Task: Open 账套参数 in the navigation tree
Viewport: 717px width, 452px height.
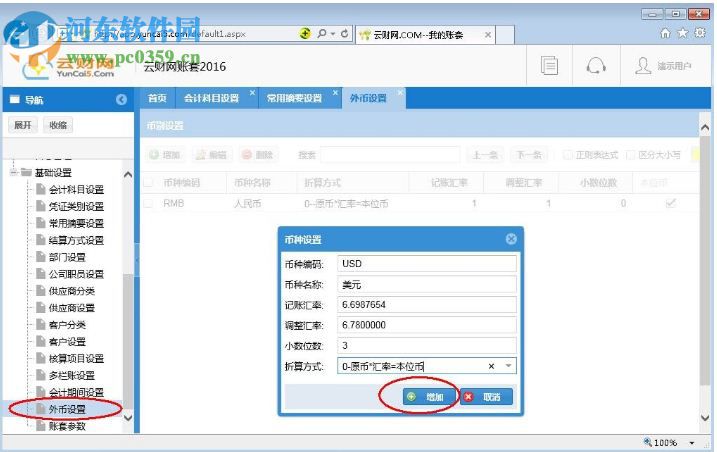Action: 67,426
